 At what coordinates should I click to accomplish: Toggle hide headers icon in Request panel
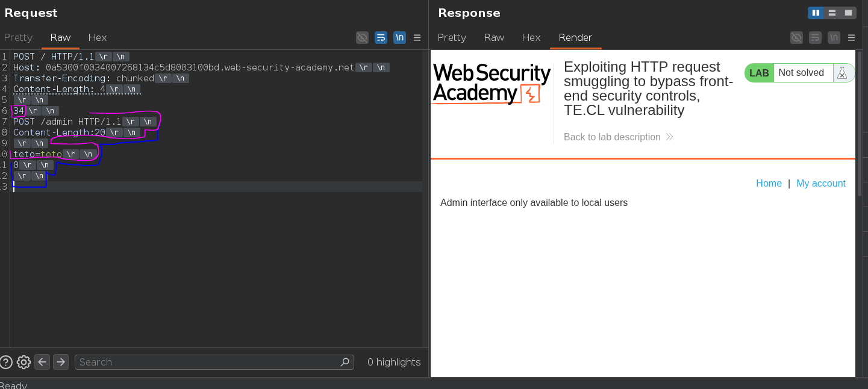tap(362, 37)
